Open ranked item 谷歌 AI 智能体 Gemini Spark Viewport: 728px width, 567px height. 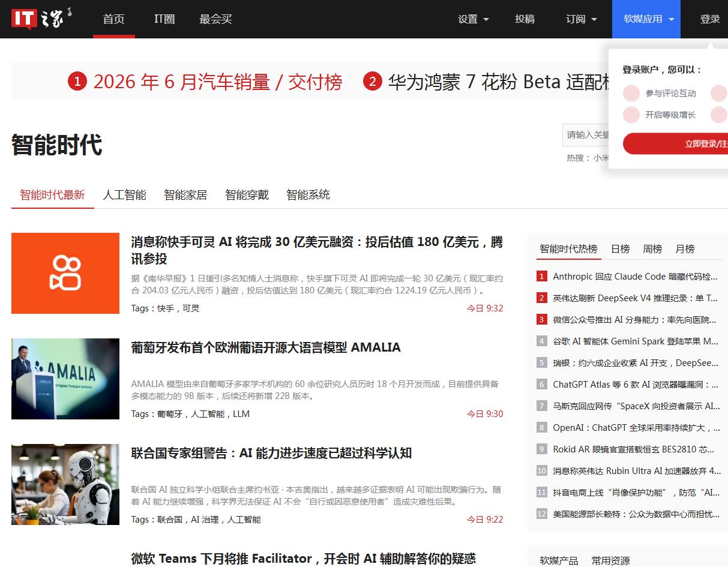(x=636, y=341)
